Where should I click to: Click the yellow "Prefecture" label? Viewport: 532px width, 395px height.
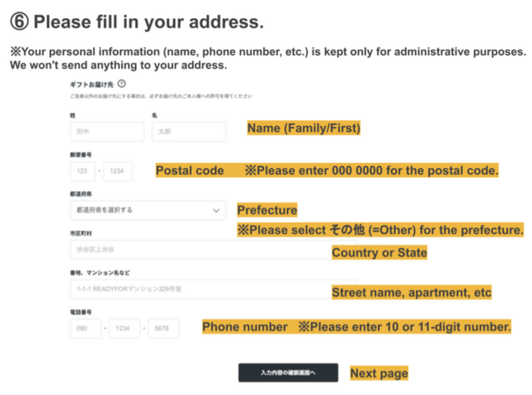267,210
